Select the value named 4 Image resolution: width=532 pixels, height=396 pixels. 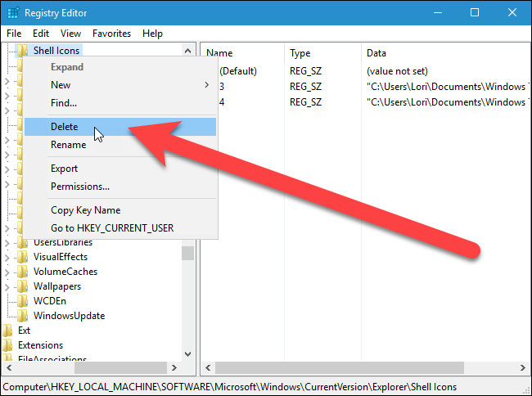(222, 102)
